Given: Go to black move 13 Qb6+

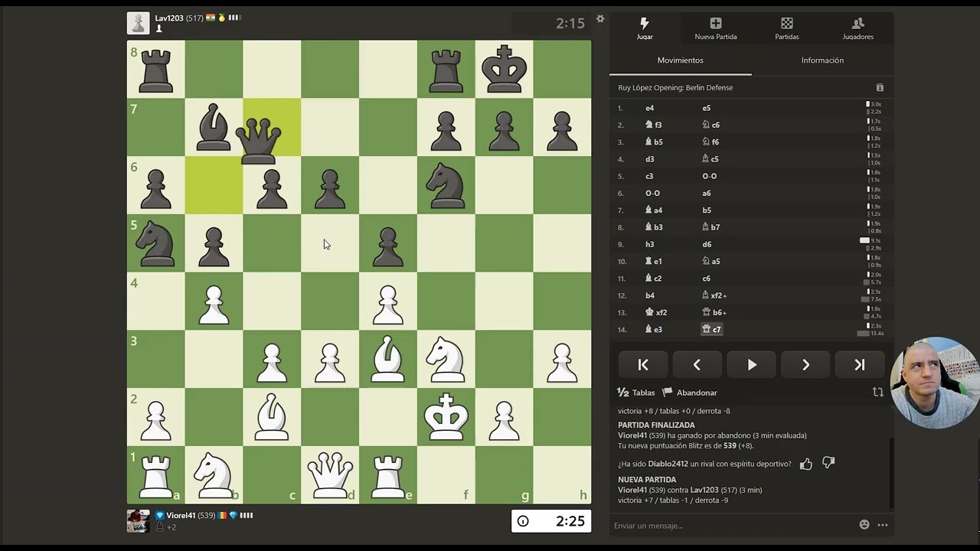Looking at the screenshot, I should pos(714,312).
